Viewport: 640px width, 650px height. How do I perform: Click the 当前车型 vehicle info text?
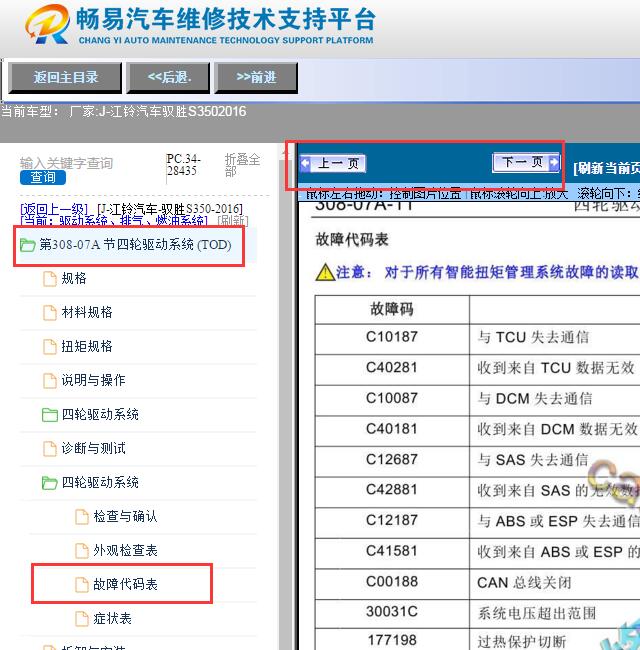[x=124, y=112]
